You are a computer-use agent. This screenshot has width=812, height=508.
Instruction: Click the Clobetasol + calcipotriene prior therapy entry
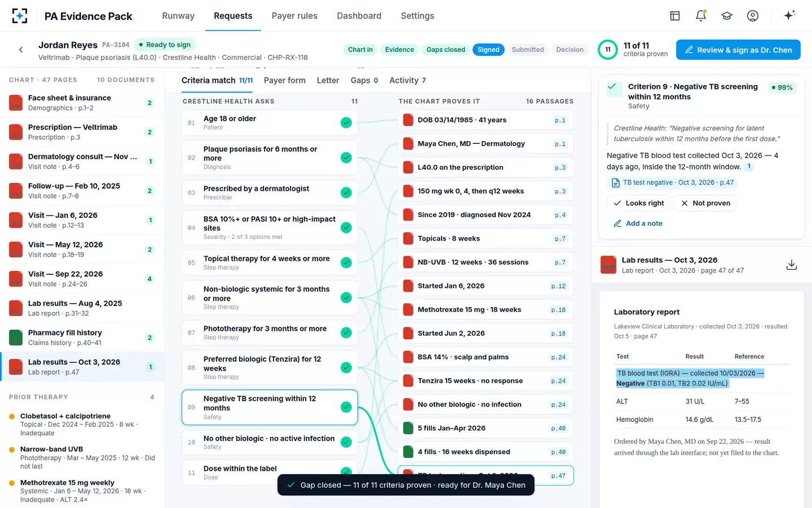tap(82, 424)
